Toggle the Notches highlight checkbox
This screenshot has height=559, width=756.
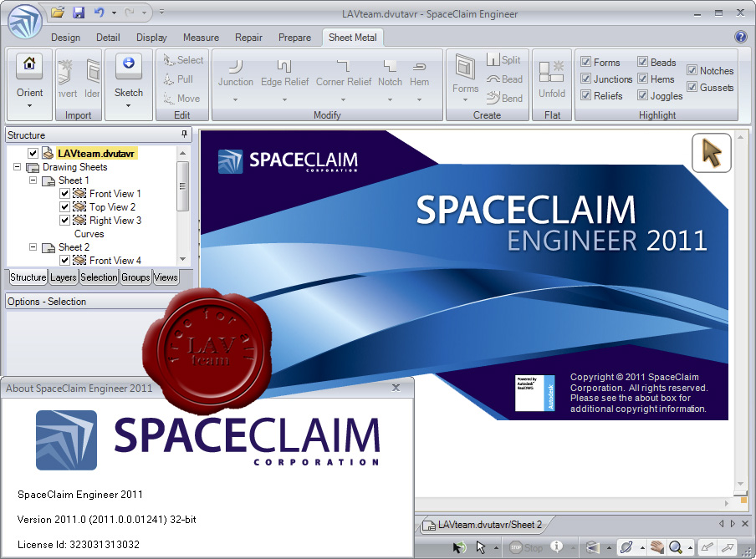point(692,70)
